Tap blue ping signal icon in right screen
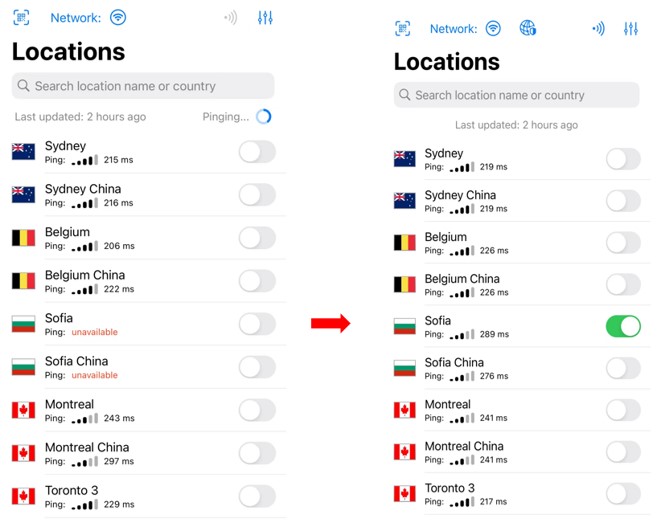This screenshot has height=523, width=657. [x=598, y=28]
